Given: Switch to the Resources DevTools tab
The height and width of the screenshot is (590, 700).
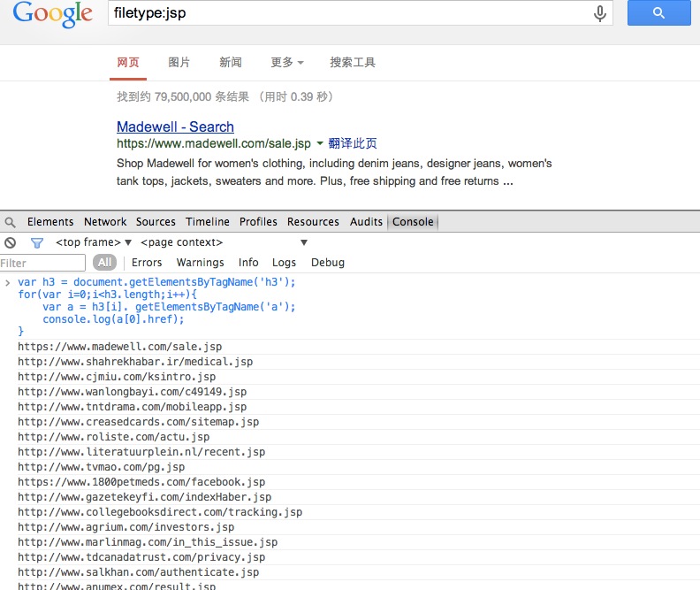Looking at the screenshot, I should (313, 221).
